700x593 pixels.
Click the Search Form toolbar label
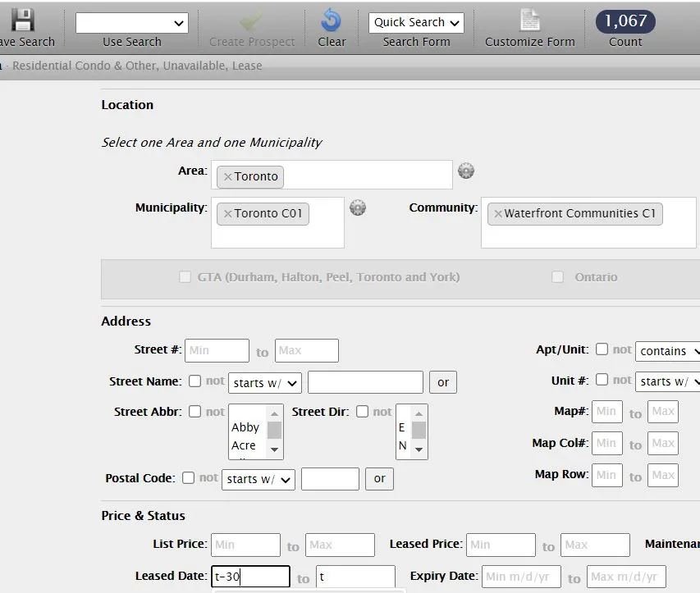416,42
